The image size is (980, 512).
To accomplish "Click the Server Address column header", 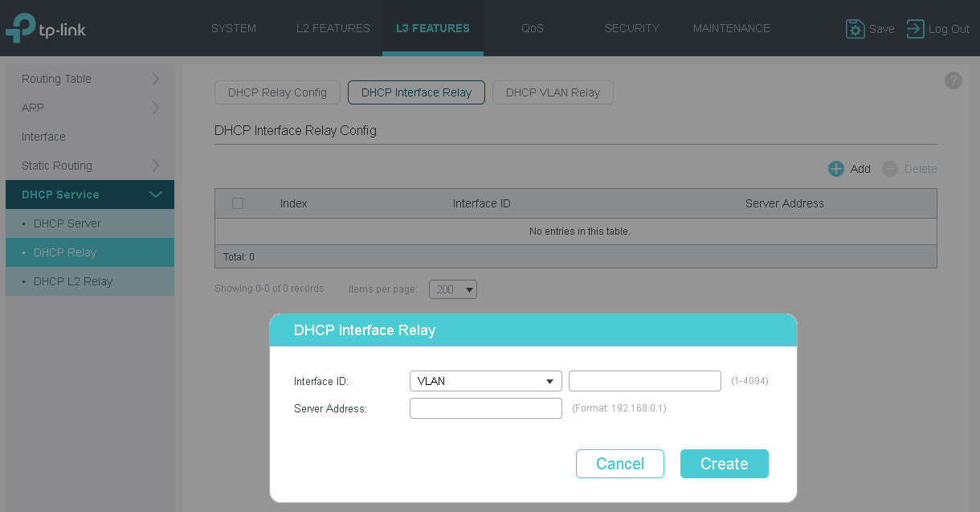I will coord(785,203).
